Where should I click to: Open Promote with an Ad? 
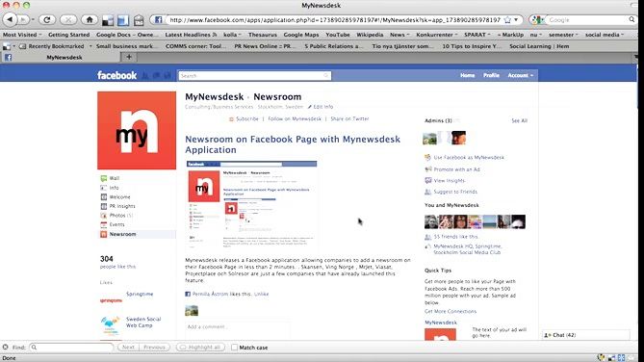tap(456, 169)
